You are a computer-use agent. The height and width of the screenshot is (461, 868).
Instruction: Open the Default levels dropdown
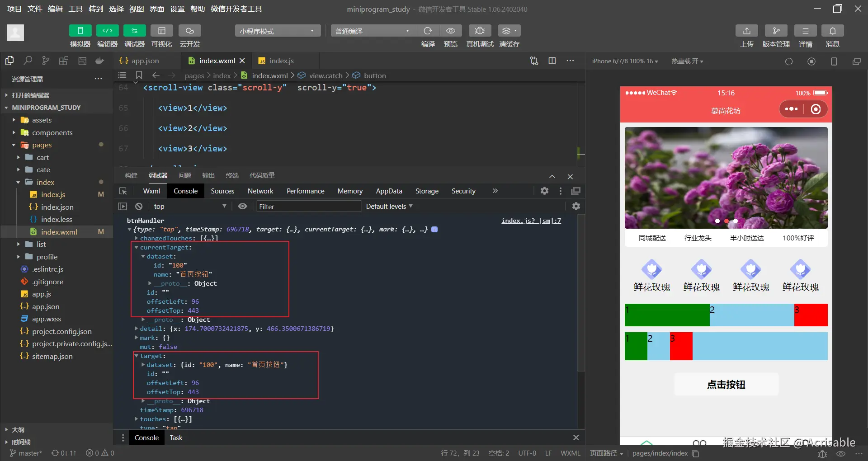point(389,207)
